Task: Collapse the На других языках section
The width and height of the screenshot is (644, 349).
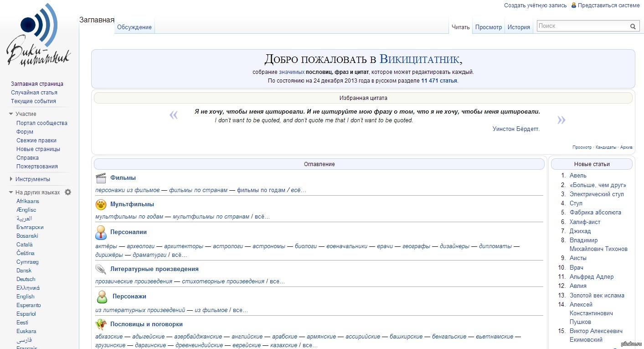Action: [11, 193]
